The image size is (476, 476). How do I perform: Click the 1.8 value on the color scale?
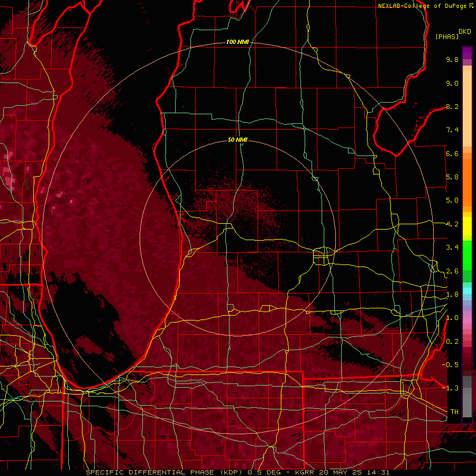tap(452, 295)
